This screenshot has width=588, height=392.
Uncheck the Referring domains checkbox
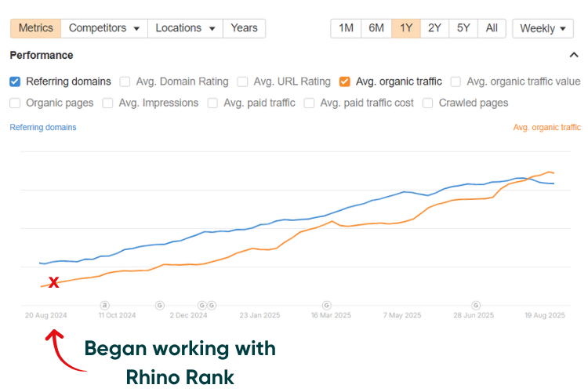pyautogui.click(x=15, y=82)
